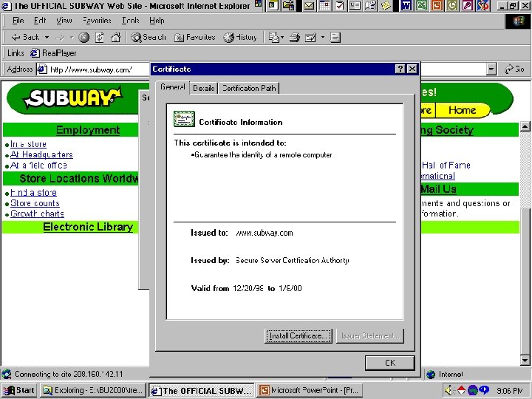Open the 'In a store' employment link
This screenshot has width=532, height=399.
(x=28, y=144)
